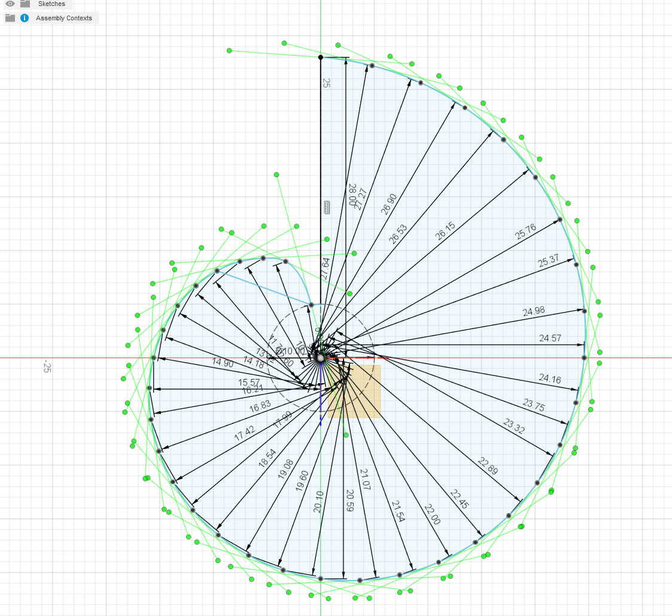Click the 24.57 dimension value
This screenshot has height=616, width=672.
pyautogui.click(x=551, y=338)
